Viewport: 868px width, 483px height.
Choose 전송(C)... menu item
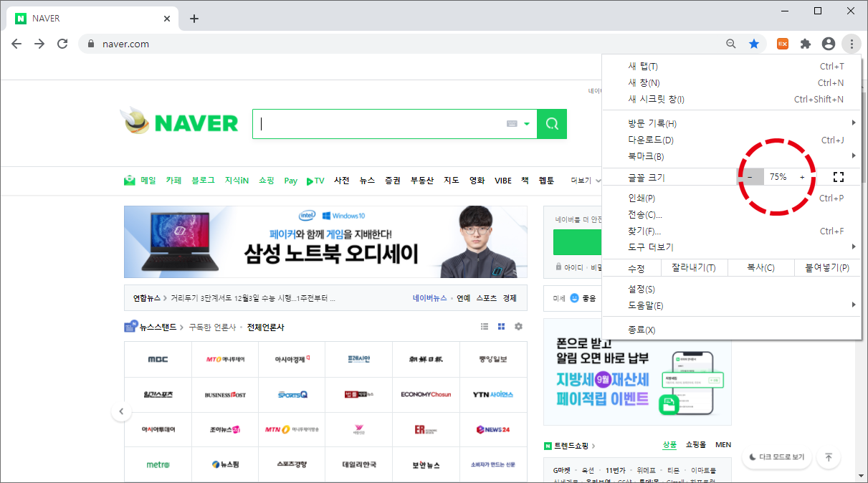[731, 214]
